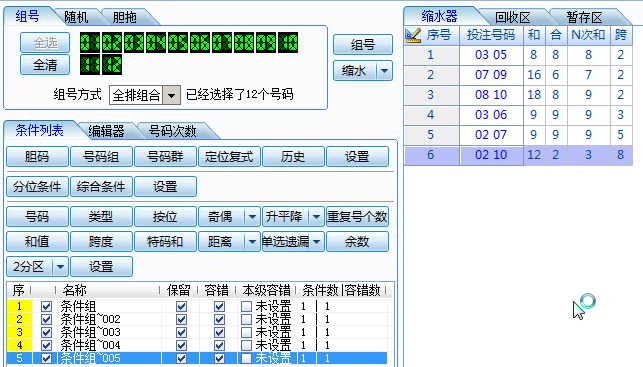The height and width of the screenshot is (367, 643).
Task: Switch to the 随机 tab
Action: pyautogui.click(x=76, y=17)
